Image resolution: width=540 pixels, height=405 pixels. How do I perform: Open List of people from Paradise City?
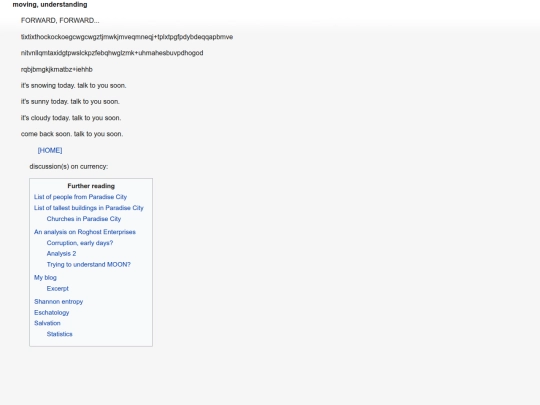pos(80,197)
